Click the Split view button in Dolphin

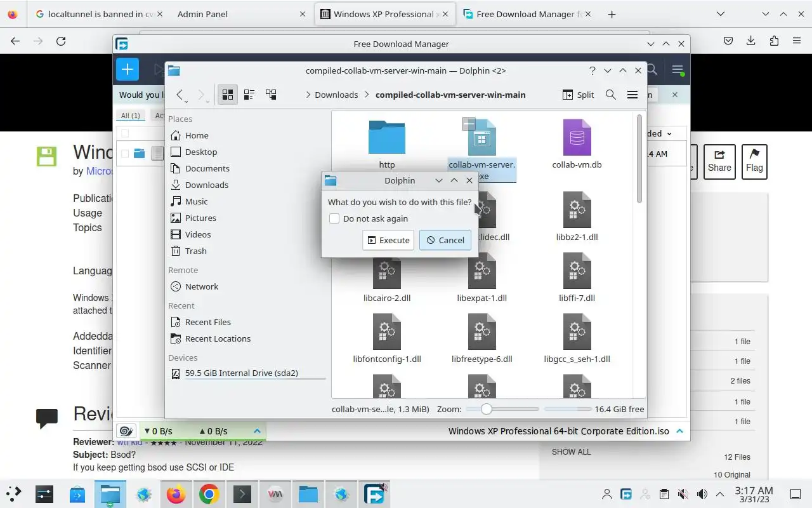click(579, 95)
